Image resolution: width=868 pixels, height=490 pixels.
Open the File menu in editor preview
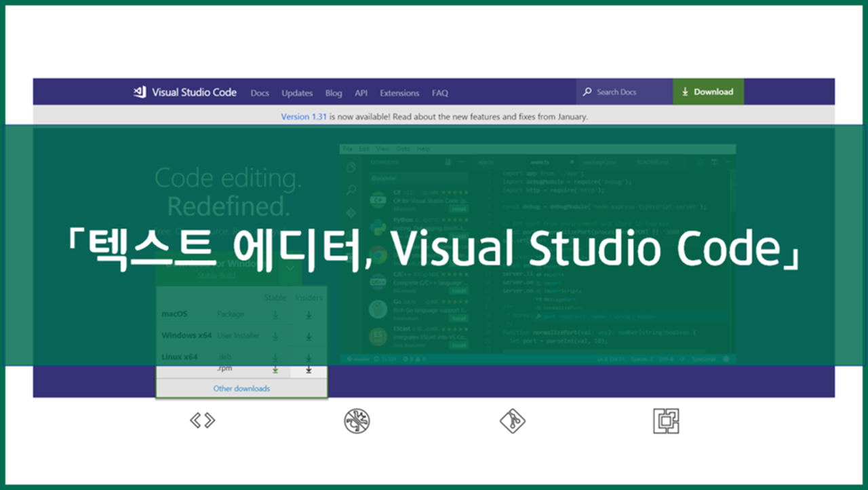348,149
